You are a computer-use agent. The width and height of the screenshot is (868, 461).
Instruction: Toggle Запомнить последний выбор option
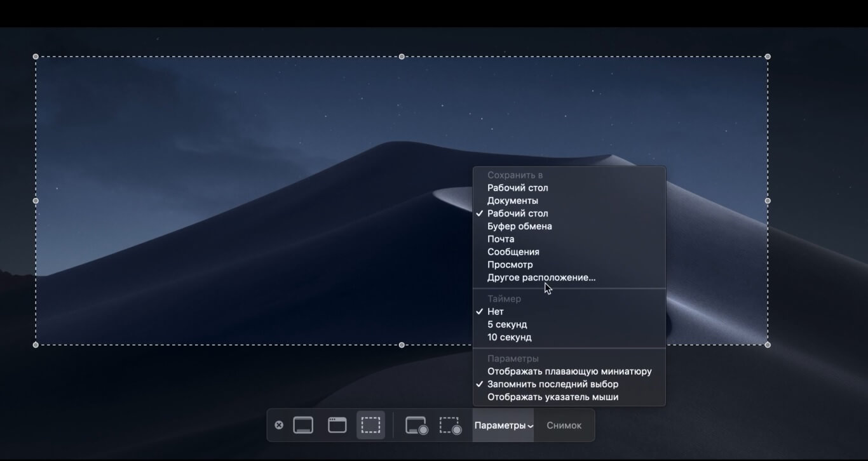[552, 384]
